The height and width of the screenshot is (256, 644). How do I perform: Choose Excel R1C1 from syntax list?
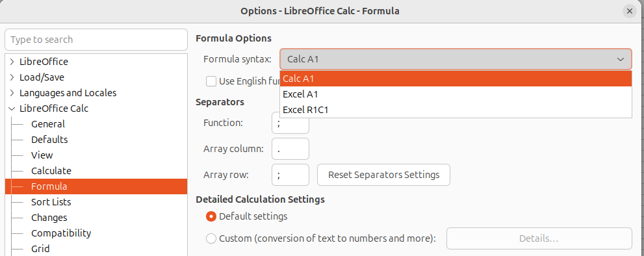456,110
